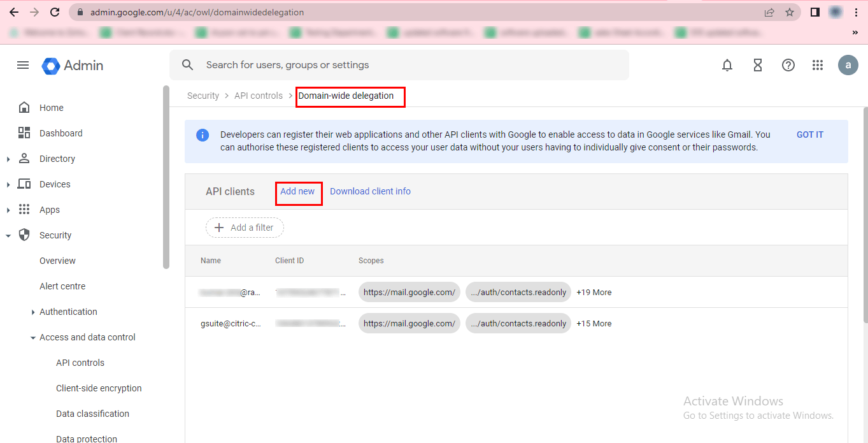Open Data classification

tap(92, 414)
